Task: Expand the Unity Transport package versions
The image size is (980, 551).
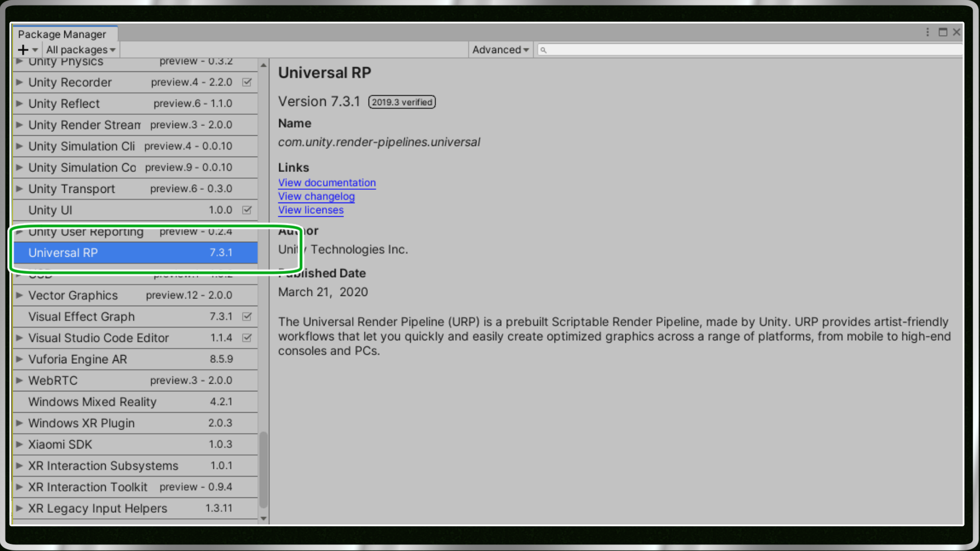Action: click(x=19, y=189)
